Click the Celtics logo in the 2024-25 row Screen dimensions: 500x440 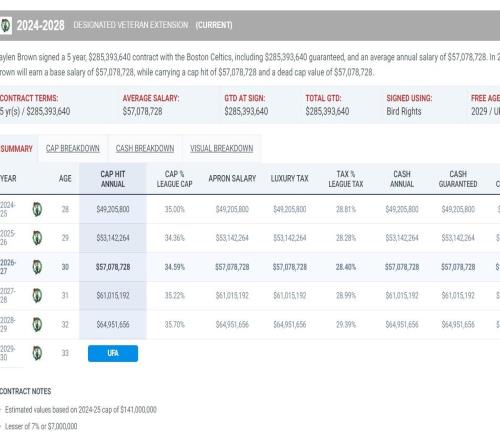coord(37,209)
